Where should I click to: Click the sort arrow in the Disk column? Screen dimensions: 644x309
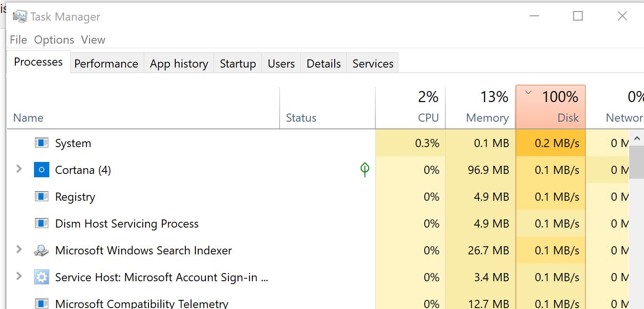click(529, 93)
